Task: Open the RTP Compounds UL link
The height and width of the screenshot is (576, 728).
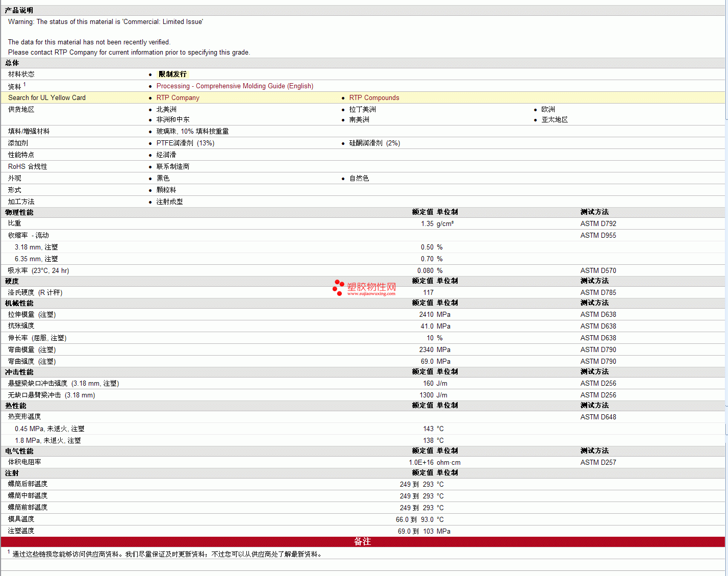Action: point(374,98)
